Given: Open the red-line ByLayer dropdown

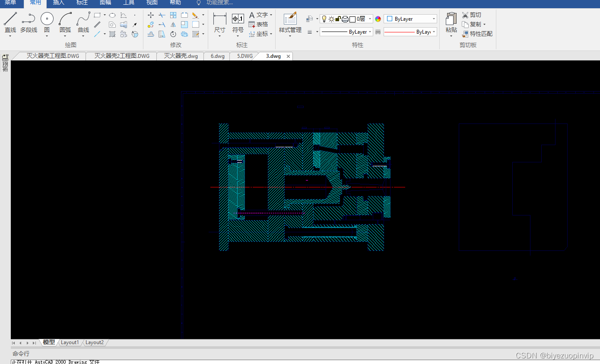Looking at the screenshot, I should 410,32.
